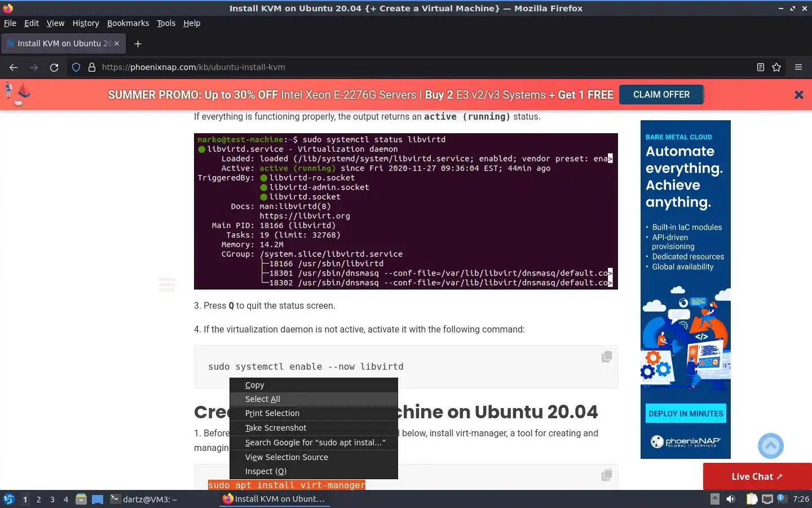Image resolution: width=812 pixels, height=508 pixels.
Task: Copy the apt install virt-manager command
Action: (x=607, y=475)
